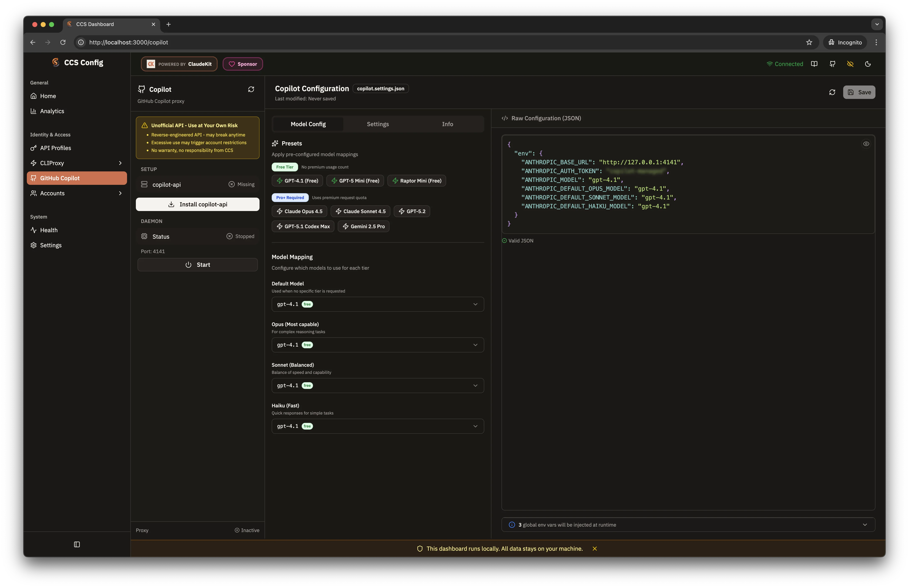Expand the global env vars panel
The width and height of the screenshot is (909, 588).
[x=865, y=525]
